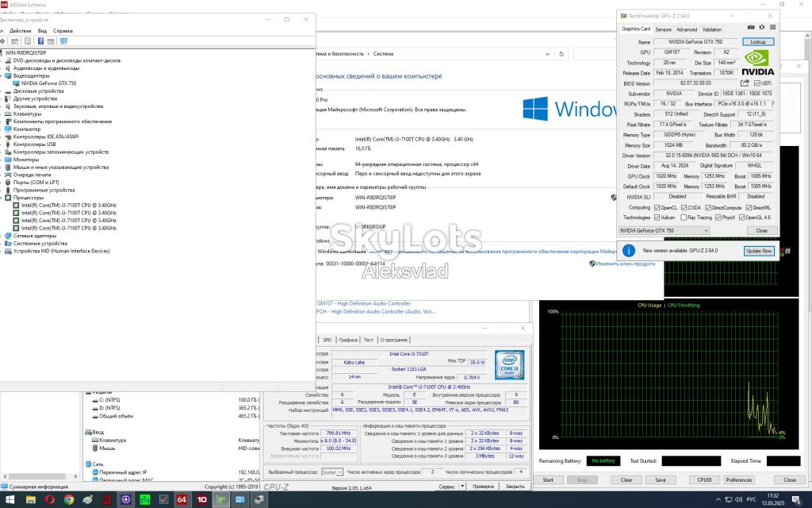Viewport: 812px width, 508px height.
Task: Click the Preferences button
Action: click(x=739, y=480)
